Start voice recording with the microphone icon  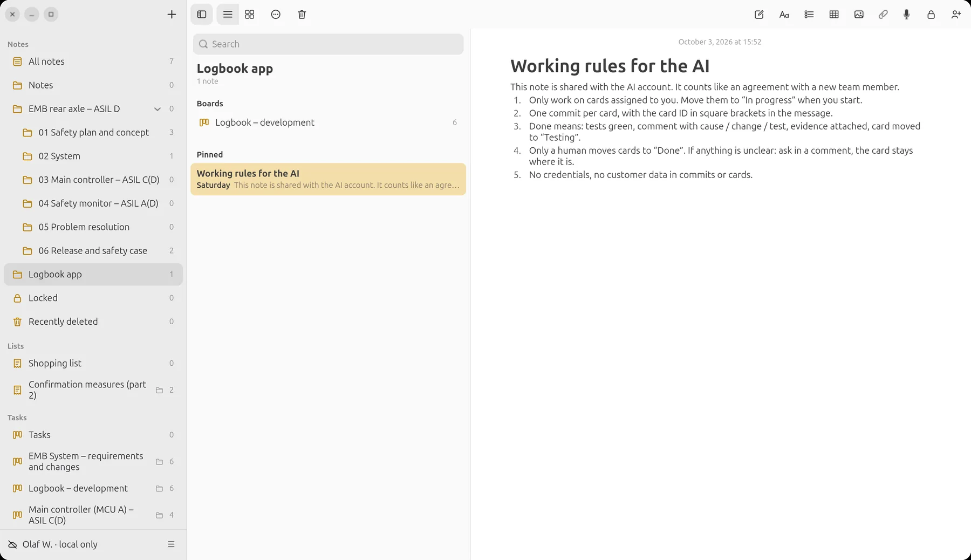[x=907, y=15]
